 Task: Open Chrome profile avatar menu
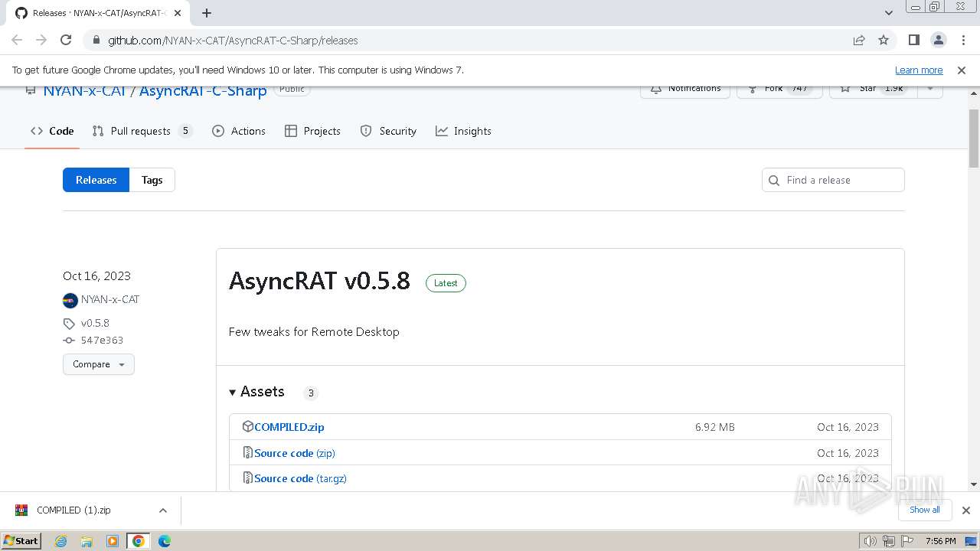pyautogui.click(x=938, y=40)
